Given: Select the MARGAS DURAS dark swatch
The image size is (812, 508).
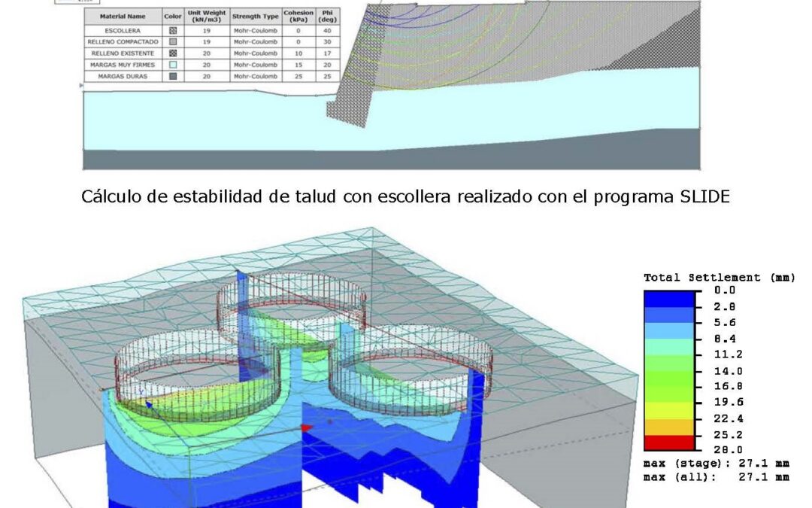Looking at the screenshot, I should pos(172,75).
